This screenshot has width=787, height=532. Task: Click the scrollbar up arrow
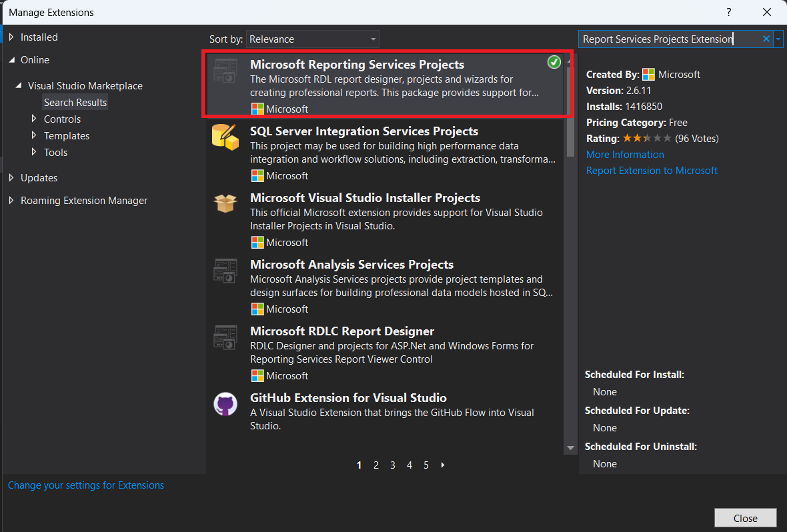[x=570, y=61]
